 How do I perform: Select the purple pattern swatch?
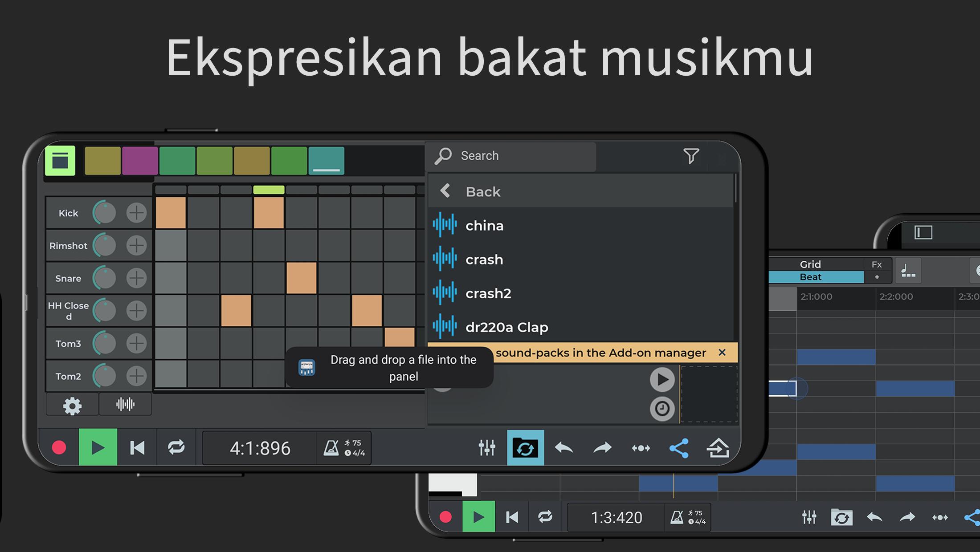pyautogui.click(x=140, y=161)
